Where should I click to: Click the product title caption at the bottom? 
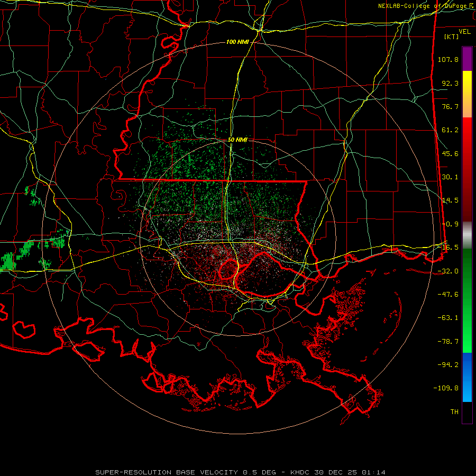tap(241, 472)
